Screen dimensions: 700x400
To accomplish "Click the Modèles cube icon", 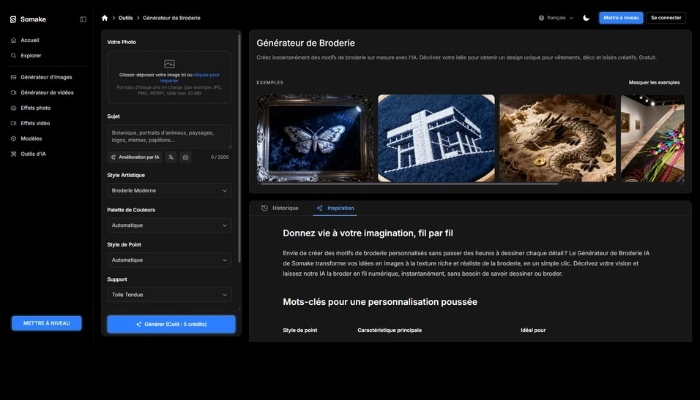I will click(x=13, y=139).
